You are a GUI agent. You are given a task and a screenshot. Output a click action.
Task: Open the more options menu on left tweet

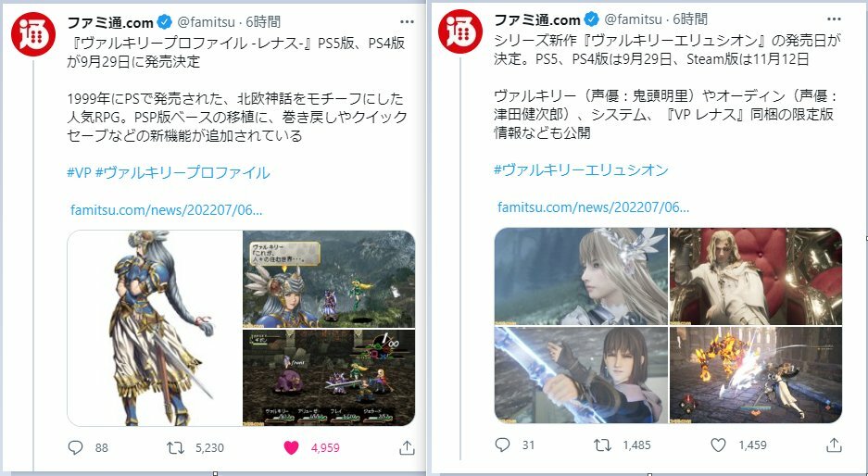click(x=407, y=22)
